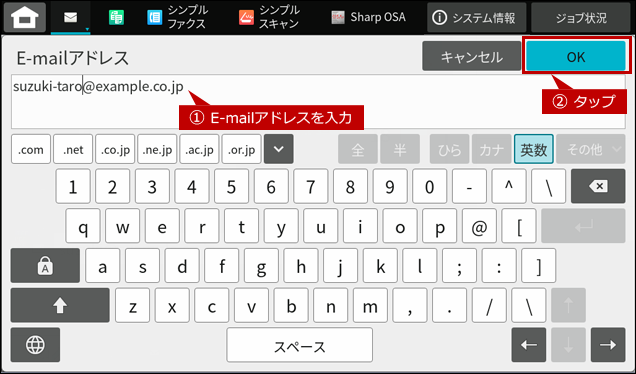The width and height of the screenshot is (636, 374).
Task: Tap the a key
Action: (x=103, y=266)
